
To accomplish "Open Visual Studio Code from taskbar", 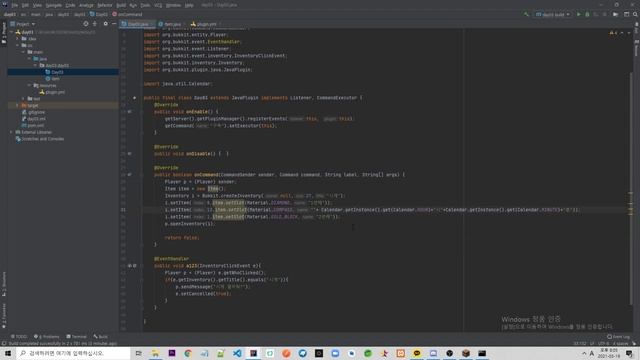I will (237, 353).
